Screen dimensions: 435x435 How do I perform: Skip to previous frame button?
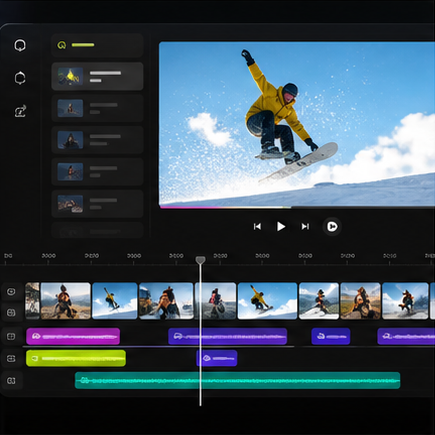pos(257,227)
